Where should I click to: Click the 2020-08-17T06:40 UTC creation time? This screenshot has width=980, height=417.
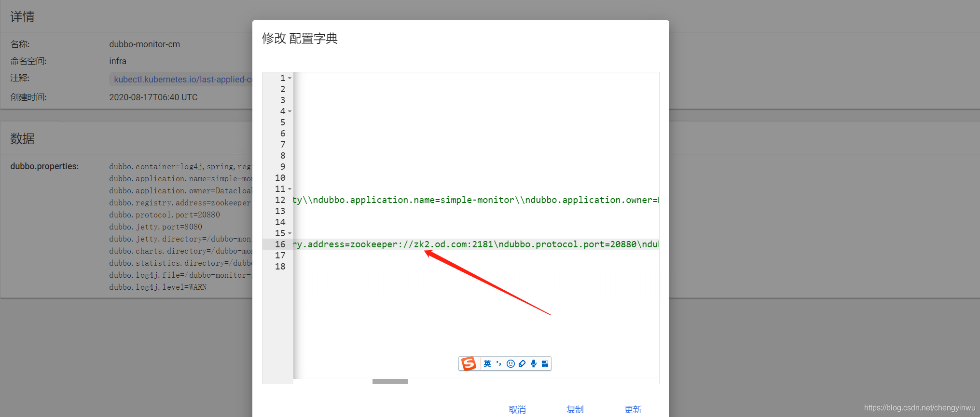click(x=153, y=97)
